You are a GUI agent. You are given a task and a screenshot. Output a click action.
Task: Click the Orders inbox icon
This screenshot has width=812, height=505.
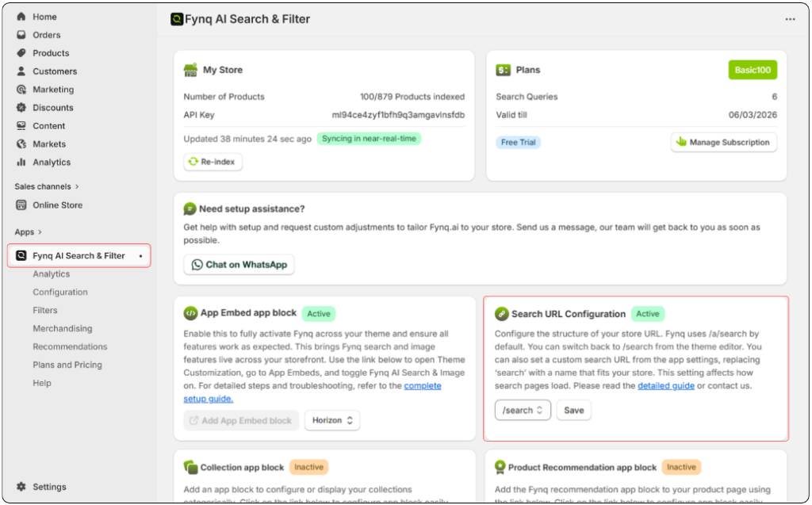pyautogui.click(x=21, y=35)
